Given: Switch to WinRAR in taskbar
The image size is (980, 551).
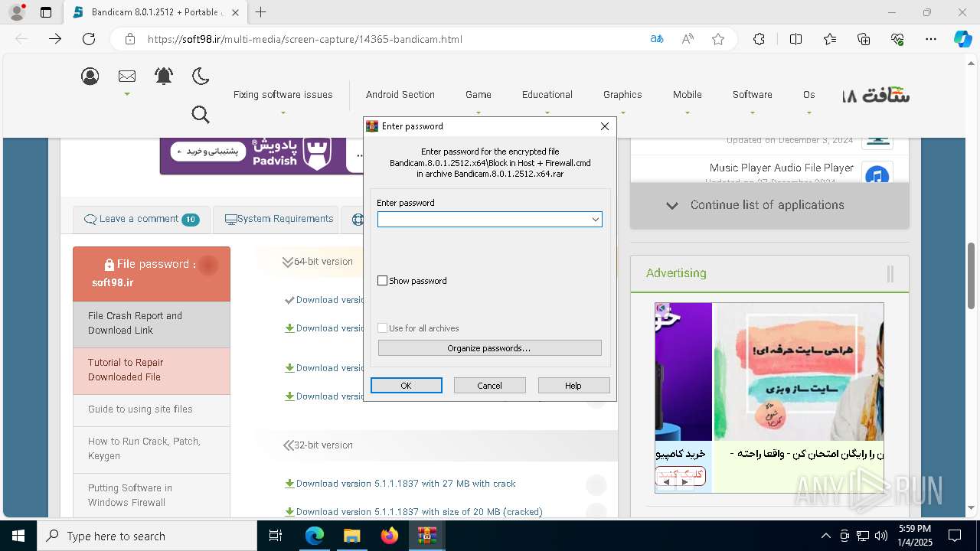Looking at the screenshot, I should (426, 536).
